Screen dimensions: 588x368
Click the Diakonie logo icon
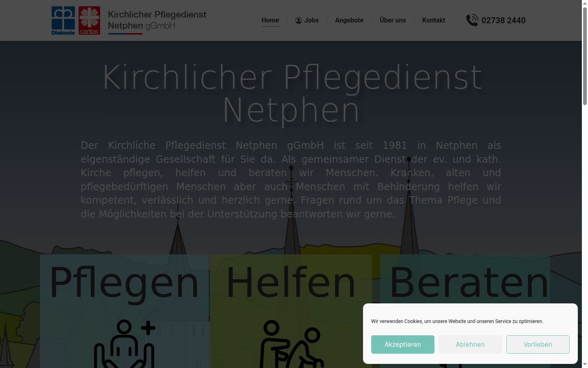63,20
